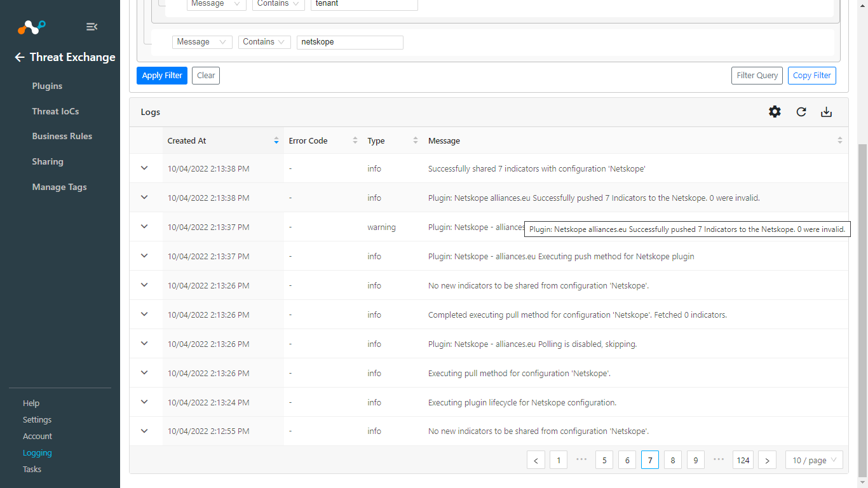Screen dimensions: 868x488
Task: Download the logs export icon
Action: (826, 112)
